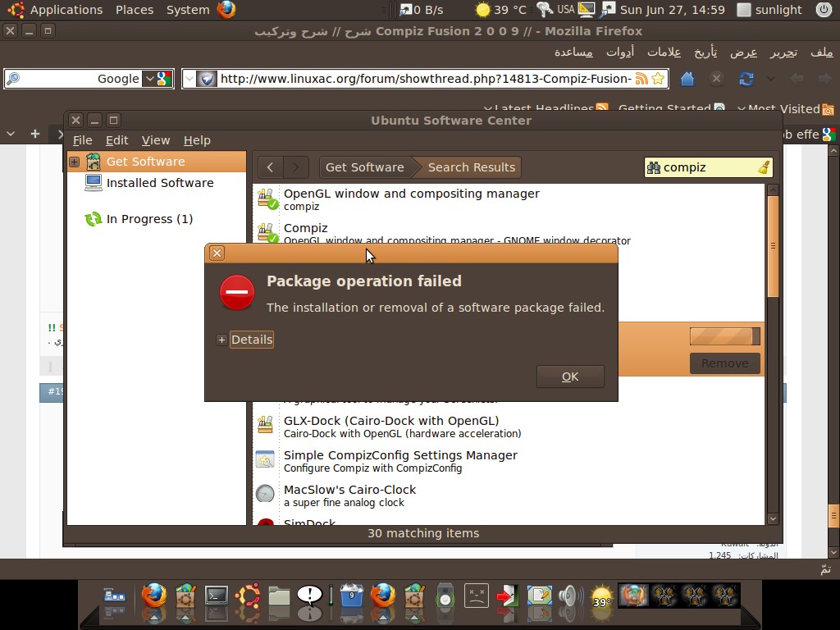
Task: Select the "MacSlow's Cairo-Clock" result
Action: pos(509,495)
